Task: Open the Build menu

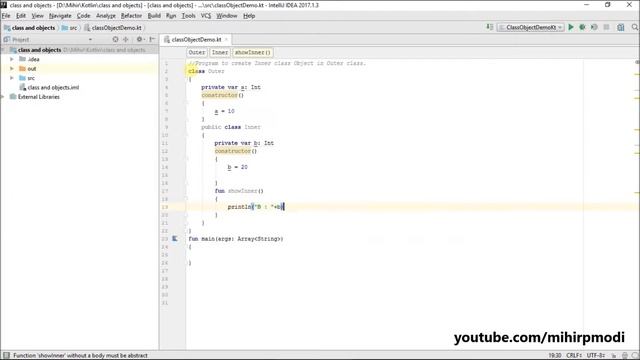Action: [154, 16]
